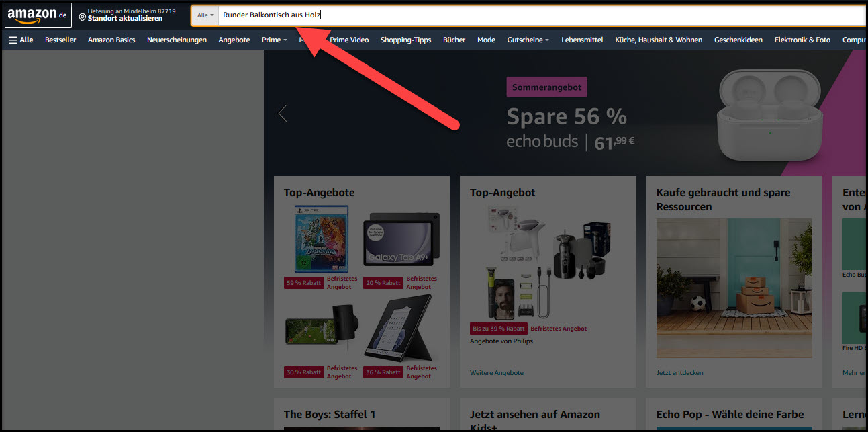Open Prime Video from navigation
This screenshot has height=432, width=868.
pos(349,40)
